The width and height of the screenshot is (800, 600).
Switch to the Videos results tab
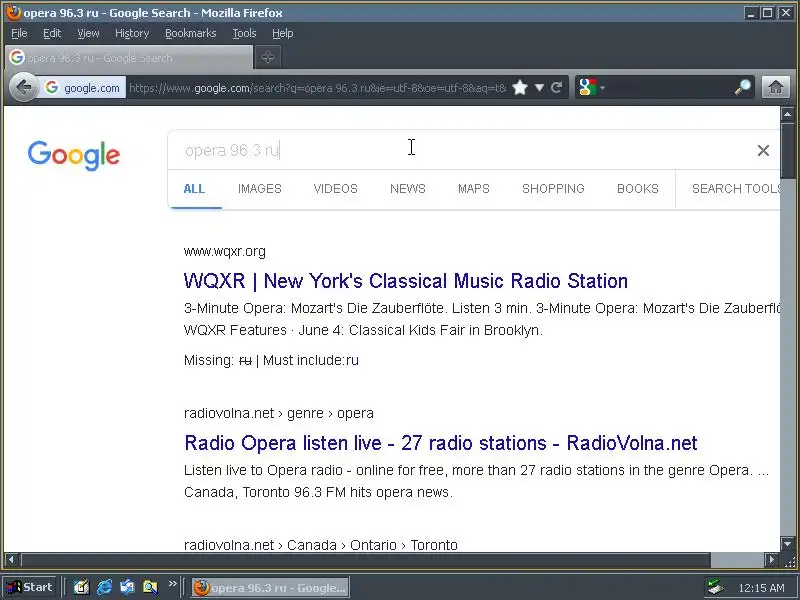click(x=336, y=189)
